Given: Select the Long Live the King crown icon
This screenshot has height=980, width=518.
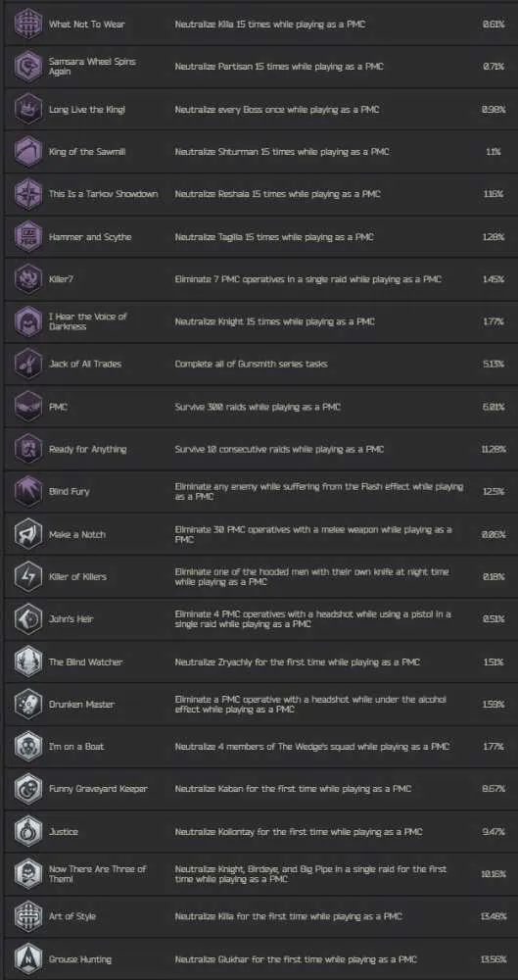Looking at the screenshot, I should click(x=28, y=109).
